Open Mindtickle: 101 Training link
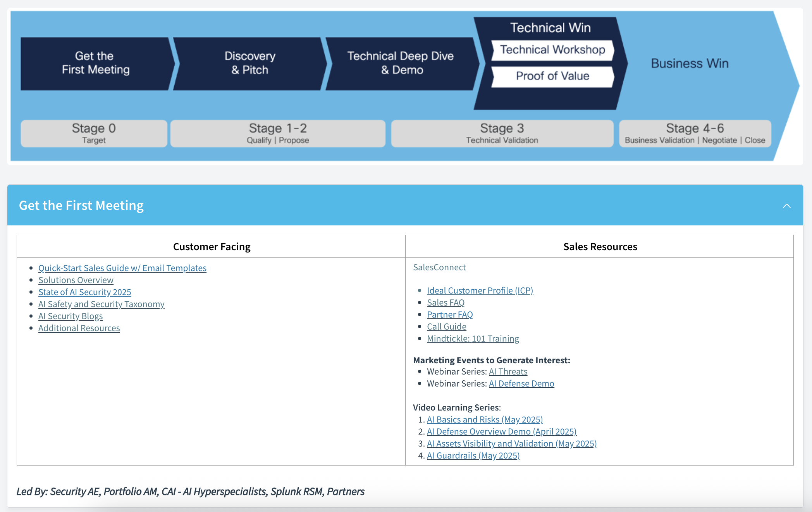The height and width of the screenshot is (512, 812). (473, 338)
